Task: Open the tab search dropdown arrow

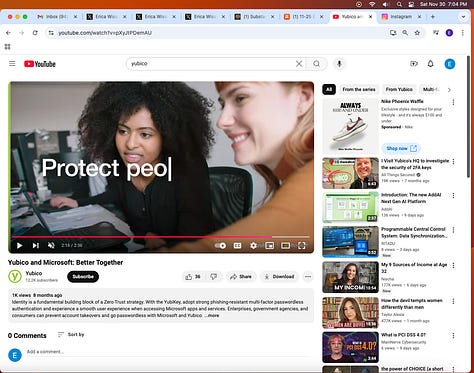Action: pos(463,17)
